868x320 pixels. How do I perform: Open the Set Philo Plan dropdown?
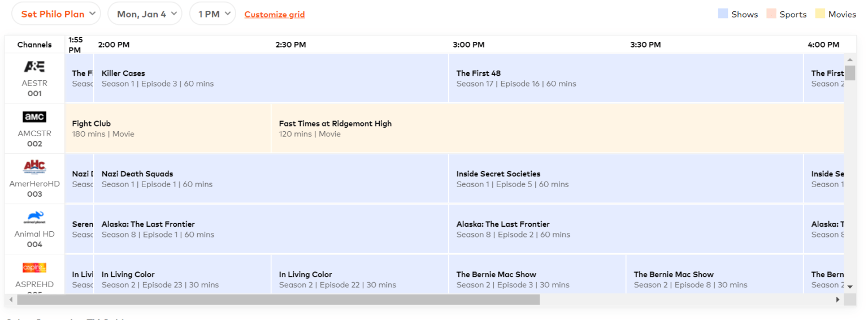56,14
